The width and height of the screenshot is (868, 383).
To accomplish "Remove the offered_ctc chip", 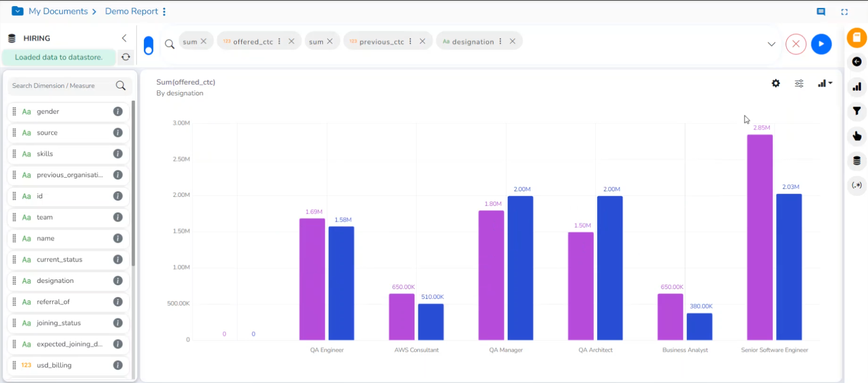I will [x=292, y=41].
